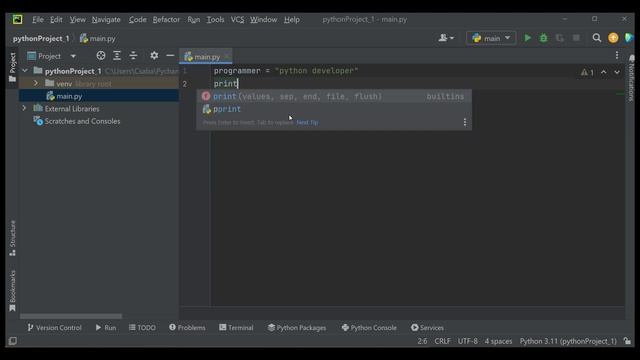Open the TODO tool window
The image size is (640, 360).
(142, 327)
